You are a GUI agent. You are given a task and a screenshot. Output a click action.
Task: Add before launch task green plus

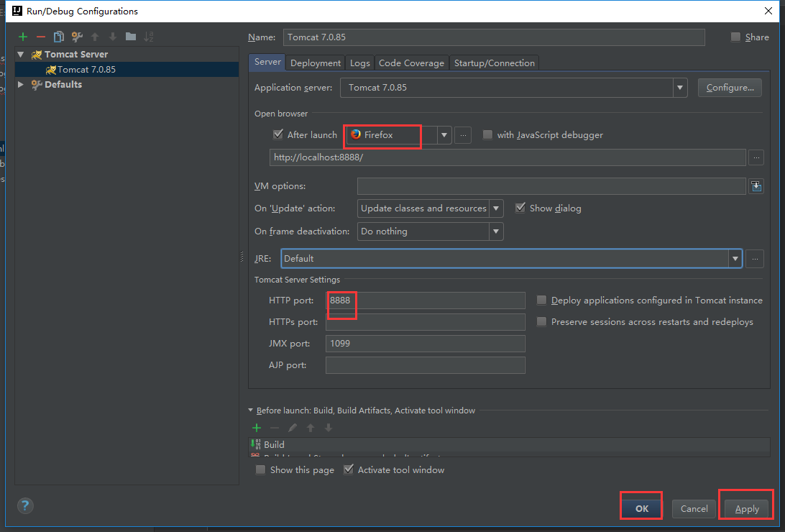pyautogui.click(x=257, y=428)
